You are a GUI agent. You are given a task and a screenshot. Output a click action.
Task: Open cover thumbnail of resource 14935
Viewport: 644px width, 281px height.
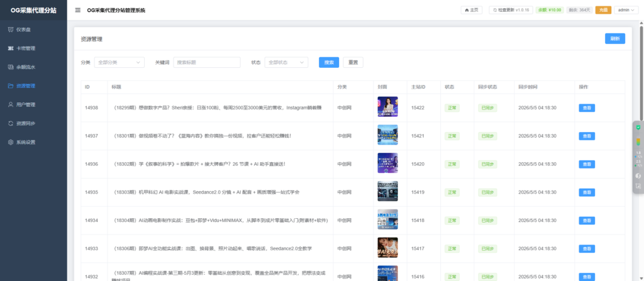point(387,192)
